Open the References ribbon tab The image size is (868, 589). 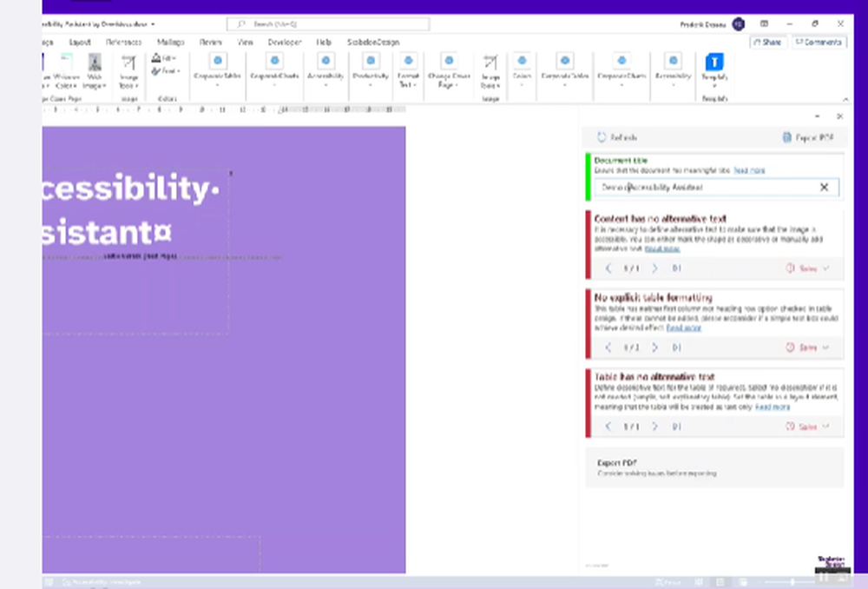point(123,42)
